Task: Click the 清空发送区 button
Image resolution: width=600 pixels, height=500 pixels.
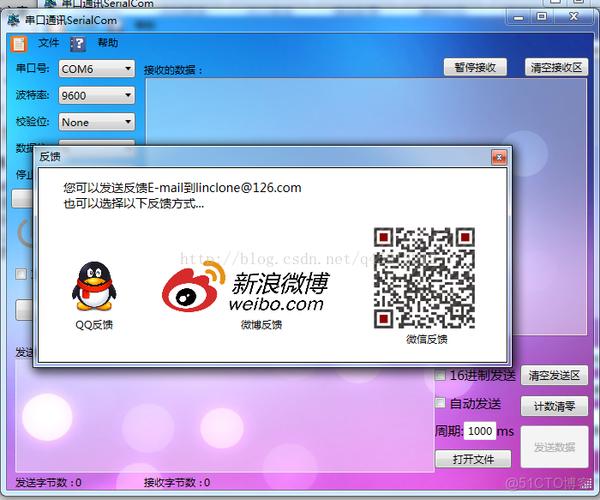Action: click(x=554, y=375)
